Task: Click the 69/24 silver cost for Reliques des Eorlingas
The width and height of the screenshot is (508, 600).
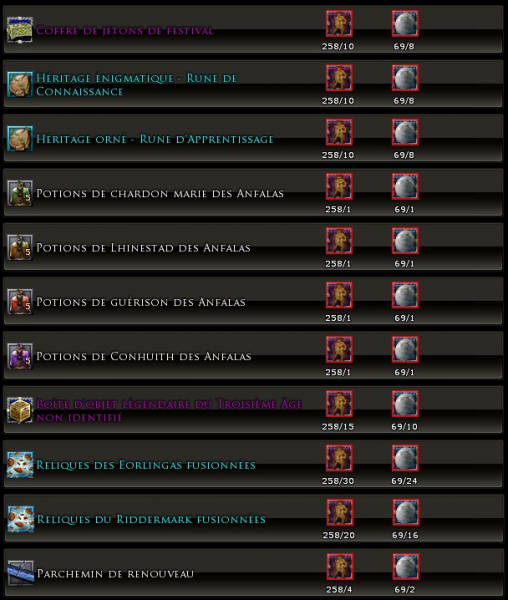Action: (x=404, y=481)
